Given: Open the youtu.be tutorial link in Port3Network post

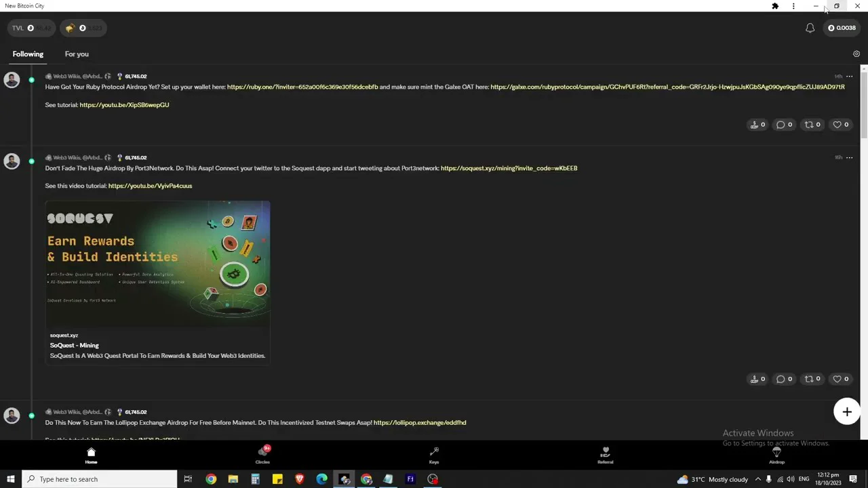Looking at the screenshot, I should tap(150, 186).
